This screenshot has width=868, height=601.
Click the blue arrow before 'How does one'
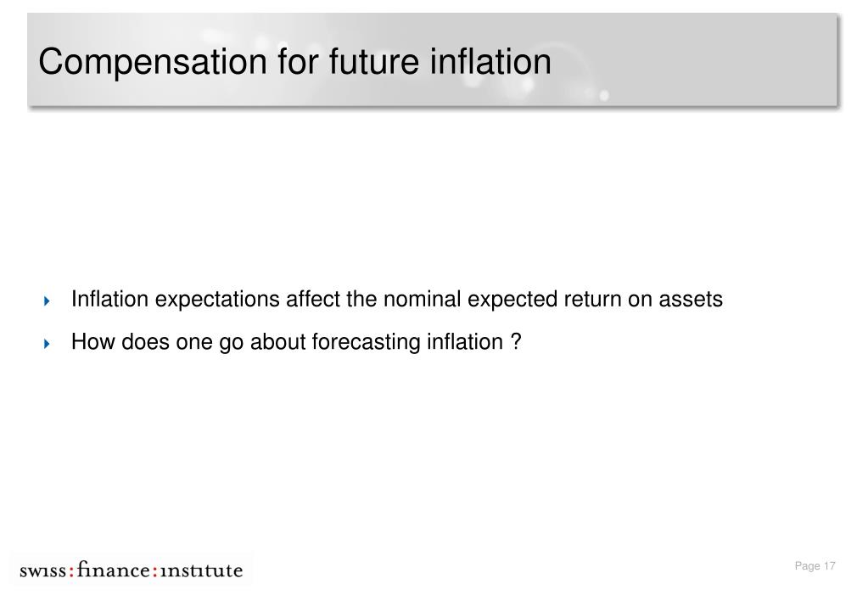(x=47, y=344)
